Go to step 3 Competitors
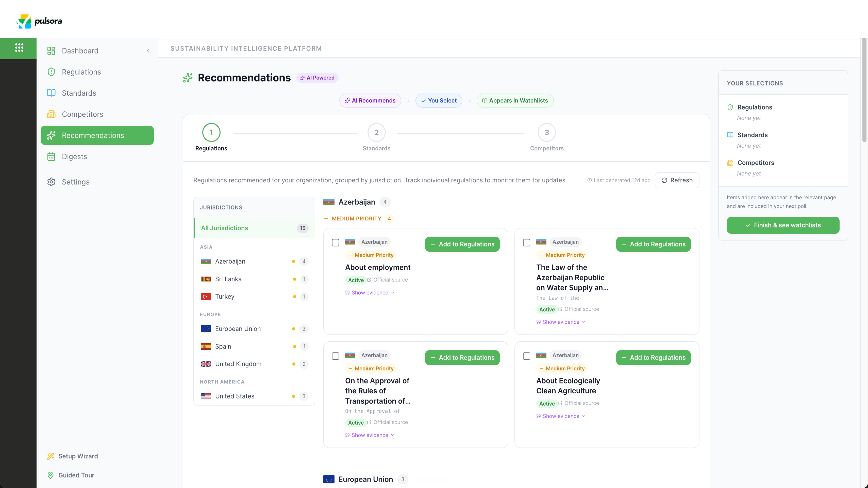The height and width of the screenshot is (488, 868). (546, 137)
